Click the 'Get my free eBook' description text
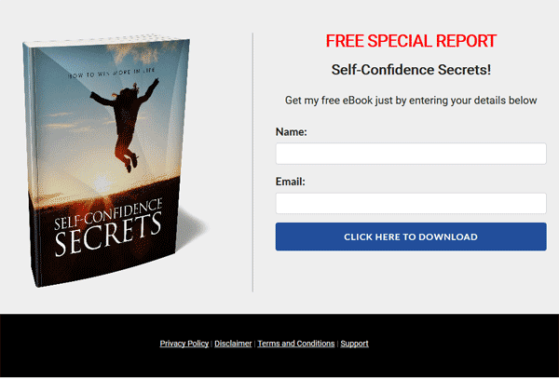The image size is (559, 392). pyautogui.click(x=411, y=101)
